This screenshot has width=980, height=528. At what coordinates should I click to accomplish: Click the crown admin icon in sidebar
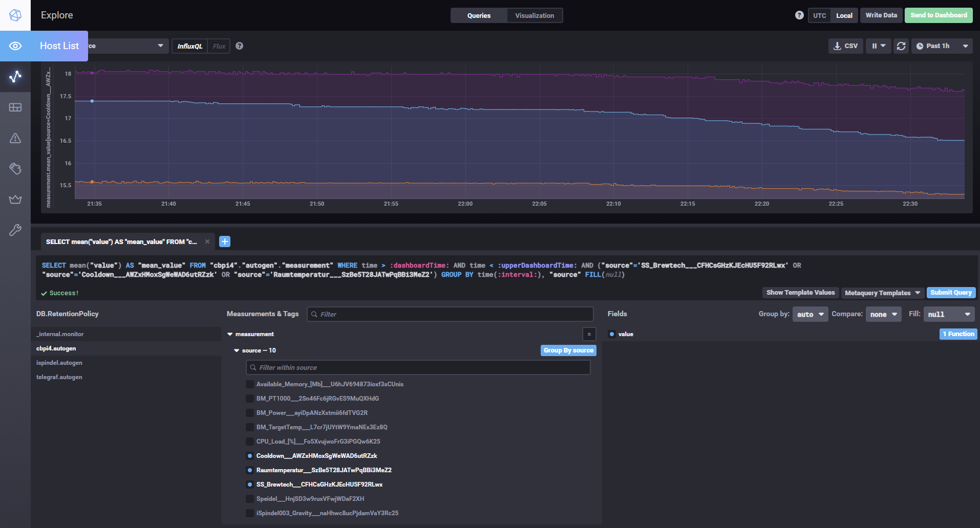click(x=15, y=200)
